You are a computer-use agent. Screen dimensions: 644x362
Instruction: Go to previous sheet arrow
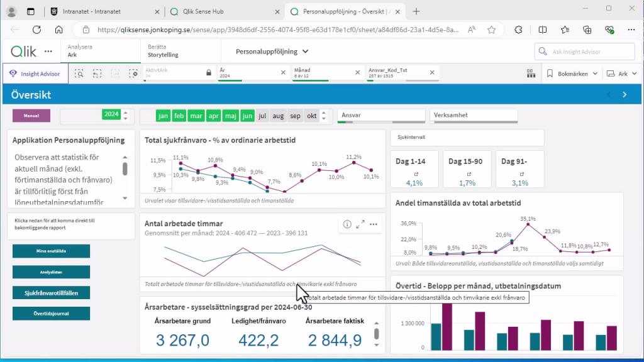tap(609, 95)
